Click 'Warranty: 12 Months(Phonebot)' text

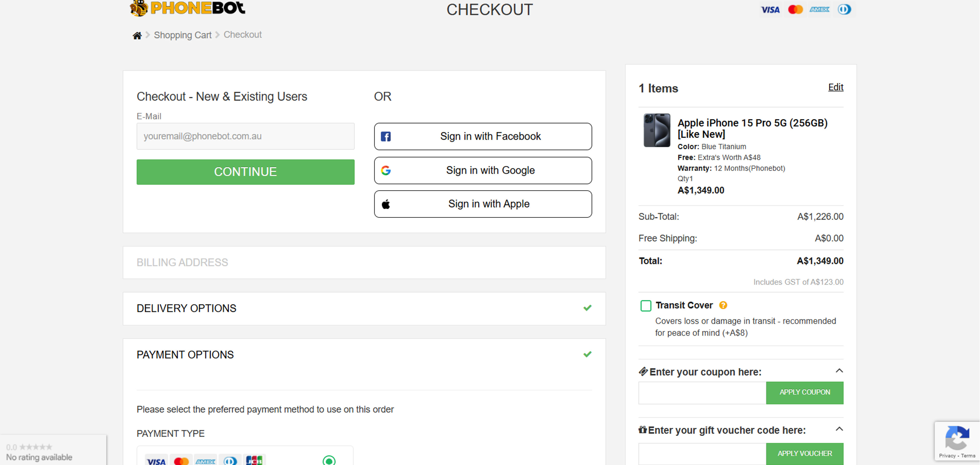point(731,168)
